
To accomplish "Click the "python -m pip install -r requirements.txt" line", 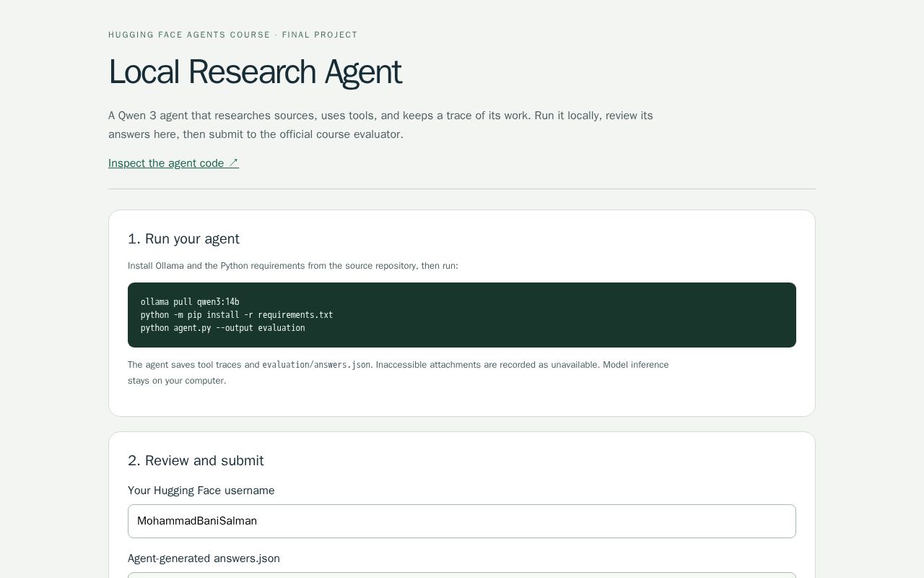I will [x=237, y=315].
